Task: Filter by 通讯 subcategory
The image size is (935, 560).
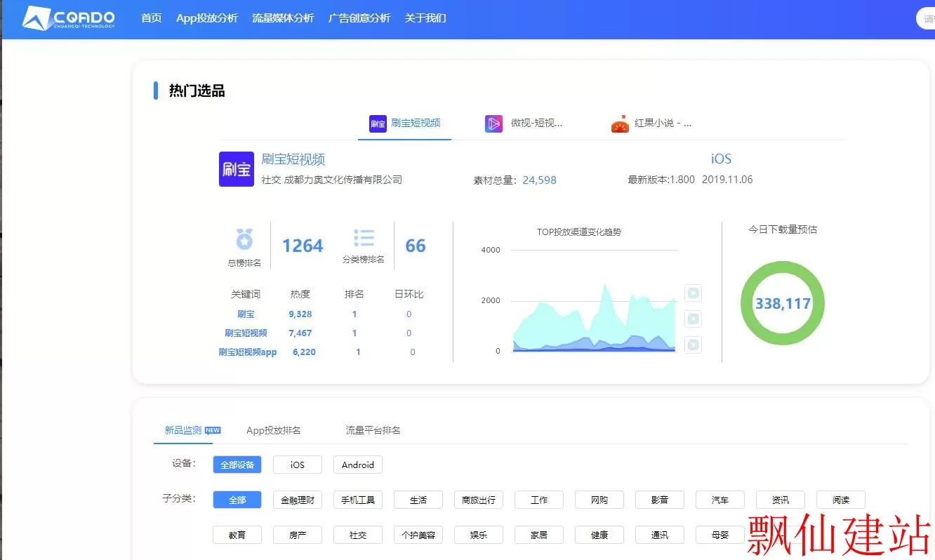Action: 660,535
